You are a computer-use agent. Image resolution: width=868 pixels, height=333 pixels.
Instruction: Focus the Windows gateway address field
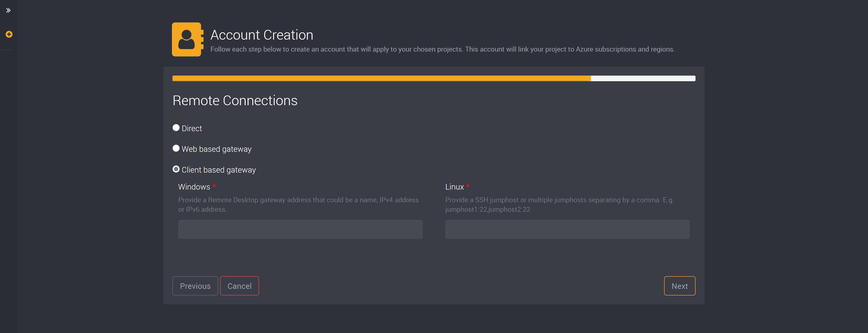tap(300, 229)
